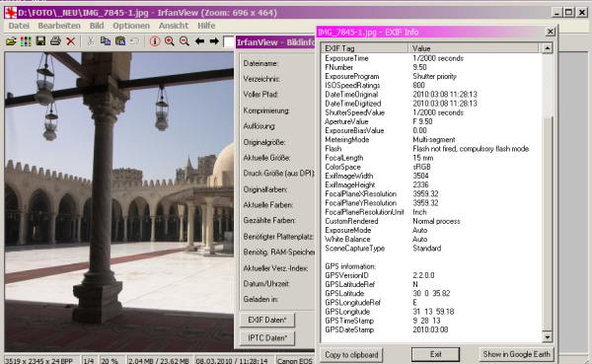The image size is (592, 364).
Task: Click the Open file folder icon
Action: [11, 41]
